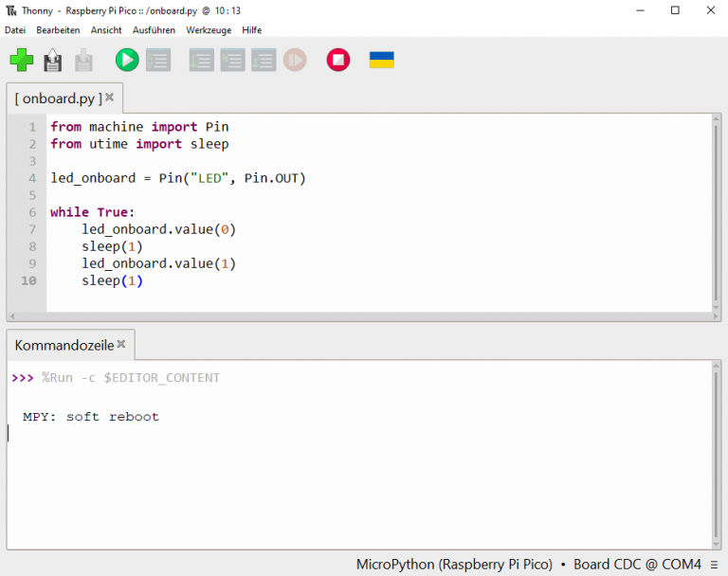Viewport: 728px width, 576px height.
Task: Click the Ukraine flag support icon
Action: [381, 61]
